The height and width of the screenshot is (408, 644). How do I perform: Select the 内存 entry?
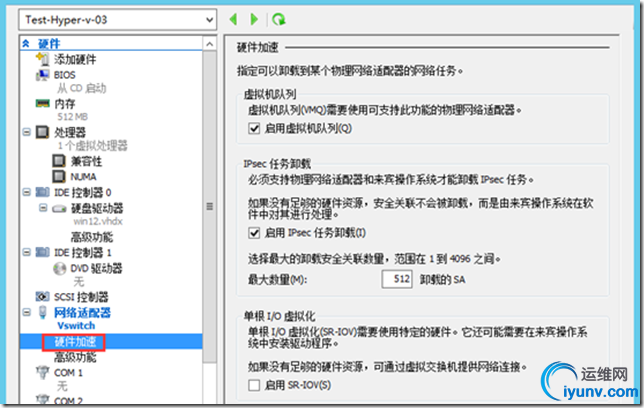click(65, 104)
